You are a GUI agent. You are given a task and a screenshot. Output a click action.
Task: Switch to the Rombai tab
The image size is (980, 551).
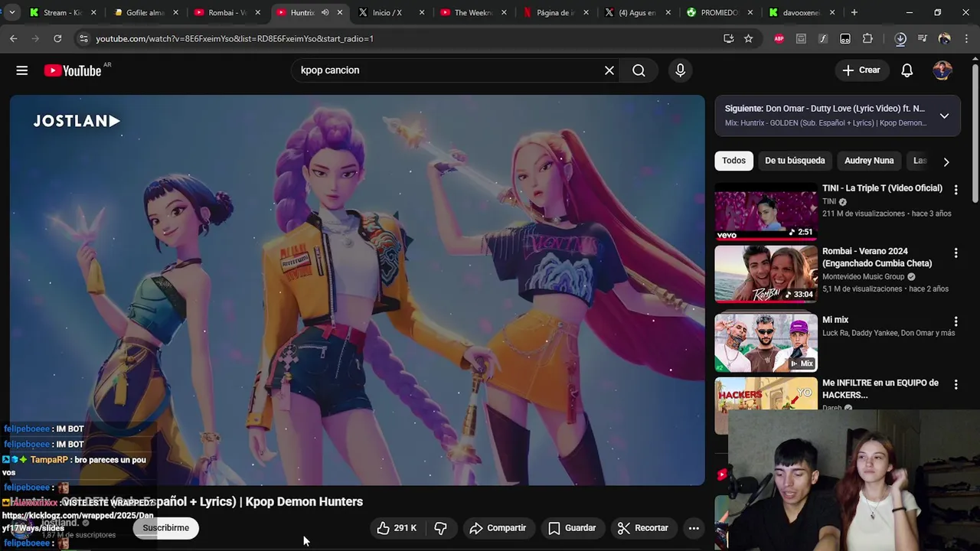pos(227,12)
